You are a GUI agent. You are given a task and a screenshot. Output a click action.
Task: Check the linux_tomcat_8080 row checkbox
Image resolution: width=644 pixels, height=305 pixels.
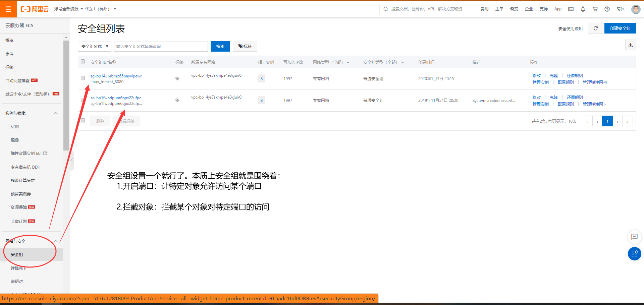(x=83, y=78)
